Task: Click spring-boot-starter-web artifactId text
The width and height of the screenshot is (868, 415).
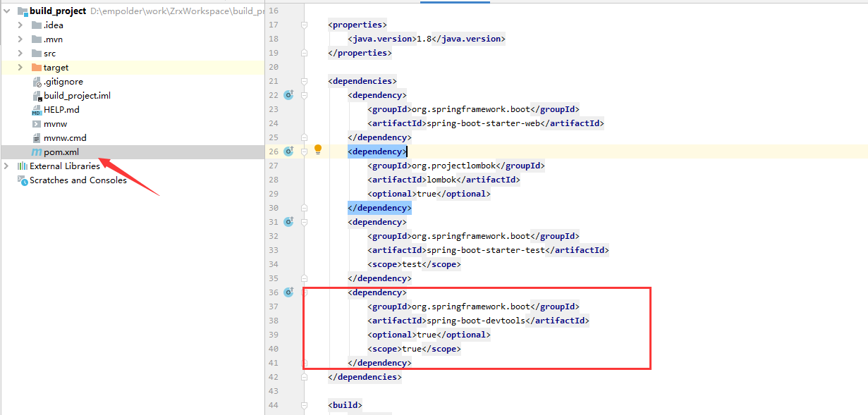Action: point(483,123)
